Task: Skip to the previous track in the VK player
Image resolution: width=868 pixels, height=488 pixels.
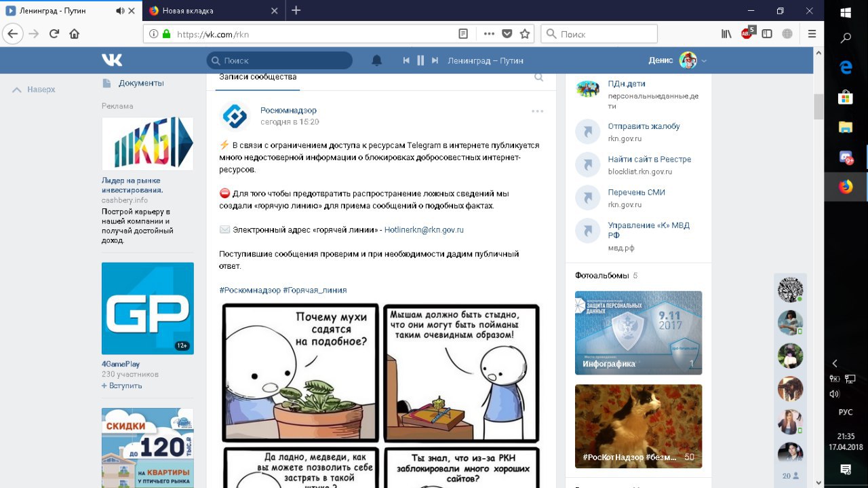Action: (406, 60)
